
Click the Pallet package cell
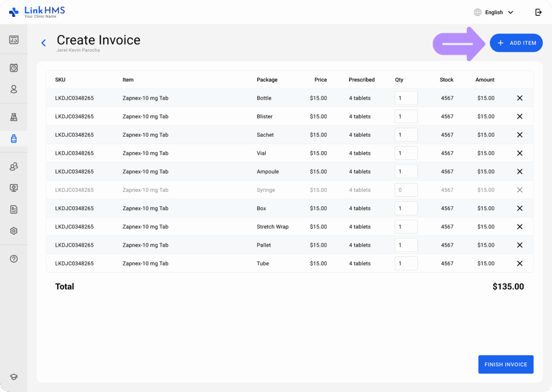[x=264, y=245]
